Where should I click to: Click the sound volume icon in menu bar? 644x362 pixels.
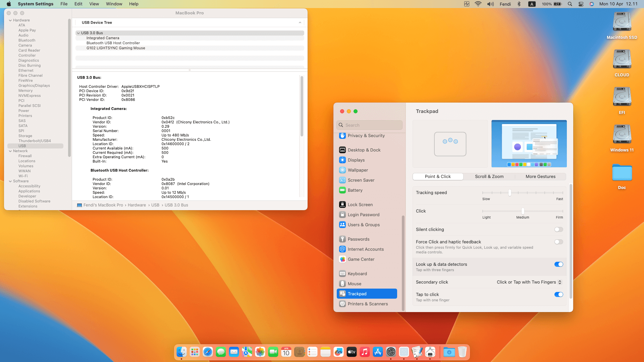click(x=490, y=4)
